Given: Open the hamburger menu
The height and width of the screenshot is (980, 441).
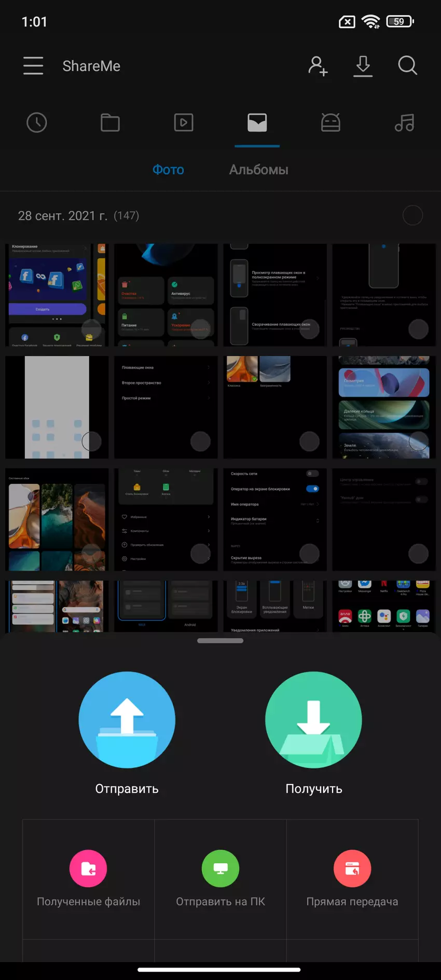Looking at the screenshot, I should pyautogui.click(x=33, y=66).
